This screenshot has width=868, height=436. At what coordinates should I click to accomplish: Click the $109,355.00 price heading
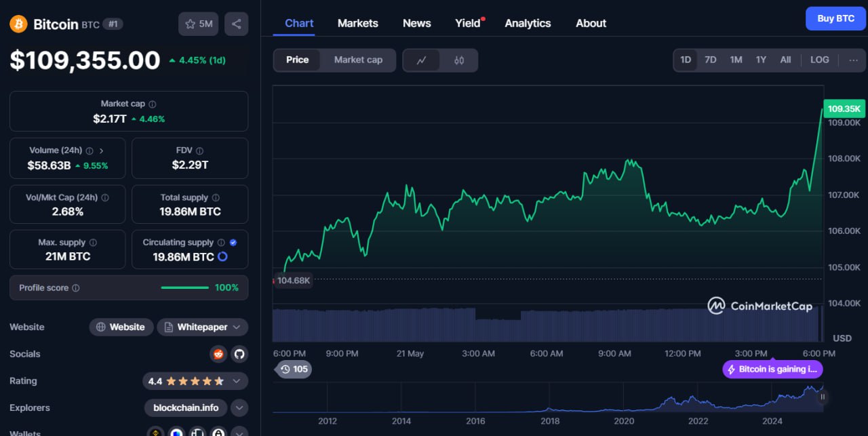[x=85, y=60]
